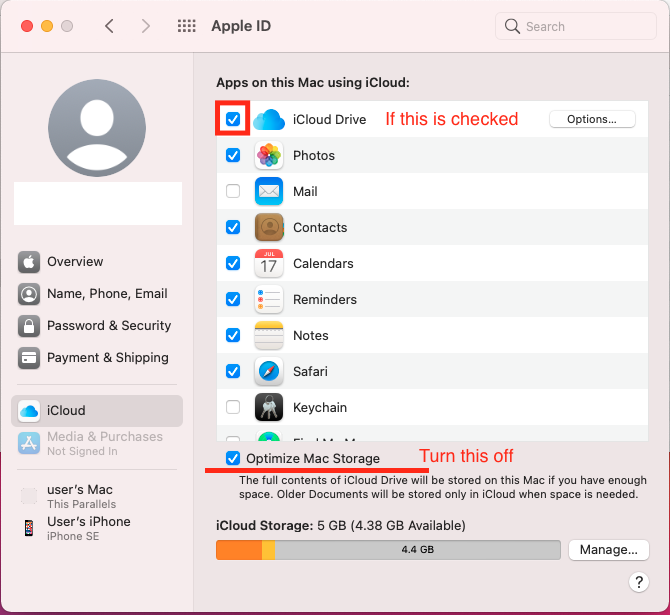The height and width of the screenshot is (615, 670).
Task: Click the yellow minimize window button
Action: pyautogui.click(x=47, y=26)
